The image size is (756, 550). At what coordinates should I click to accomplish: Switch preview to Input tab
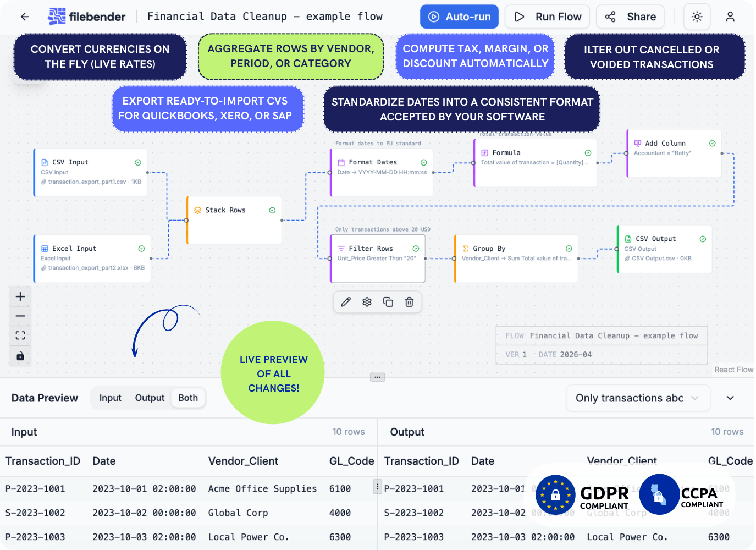(110, 398)
